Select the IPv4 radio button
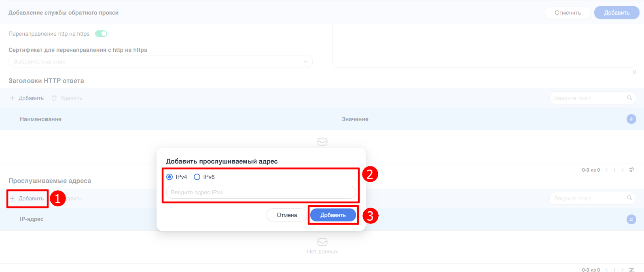The width and height of the screenshot is (644, 272). point(169,177)
